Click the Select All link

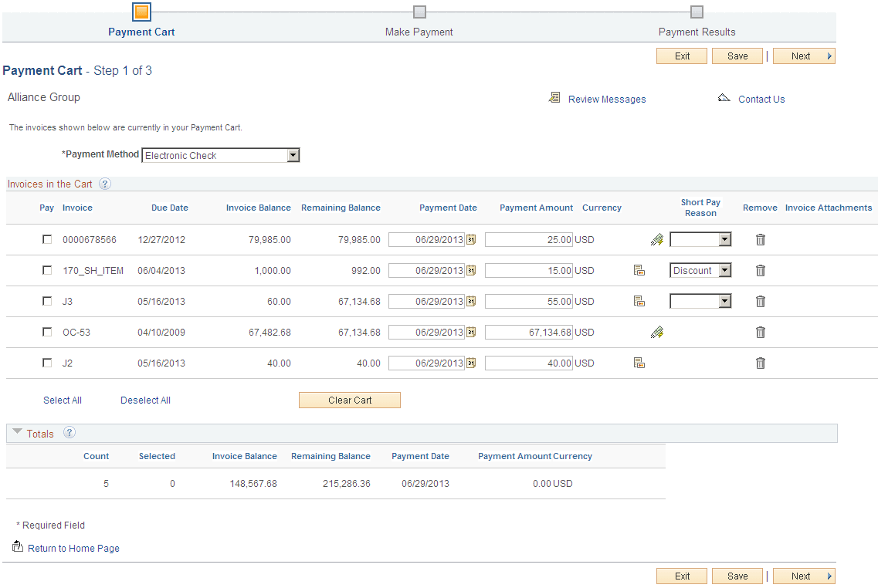[x=62, y=400]
